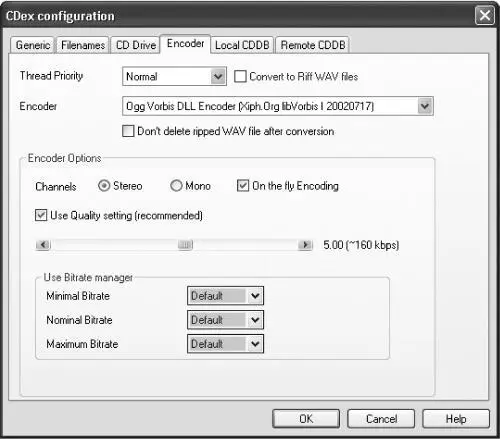Click the quality slider right arrow
The height and width of the screenshot is (439, 500).
(305, 245)
